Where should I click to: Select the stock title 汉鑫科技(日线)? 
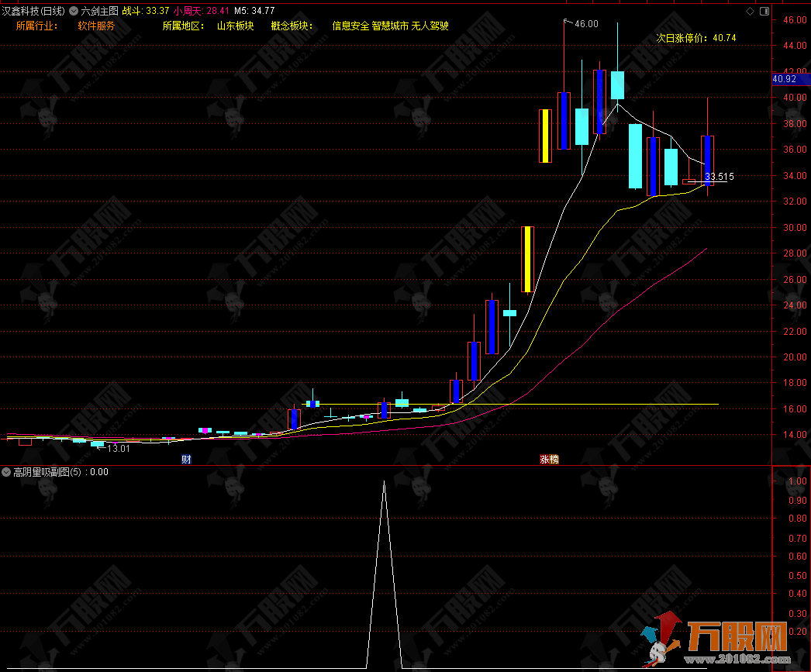click(x=33, y=11)
